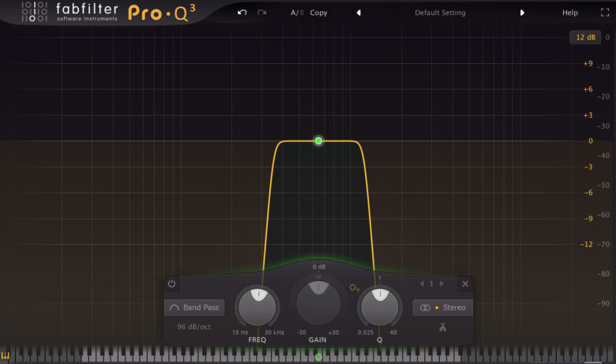Toggle the piano display icon
Screen dimensions: 616x364
(5, 356)
